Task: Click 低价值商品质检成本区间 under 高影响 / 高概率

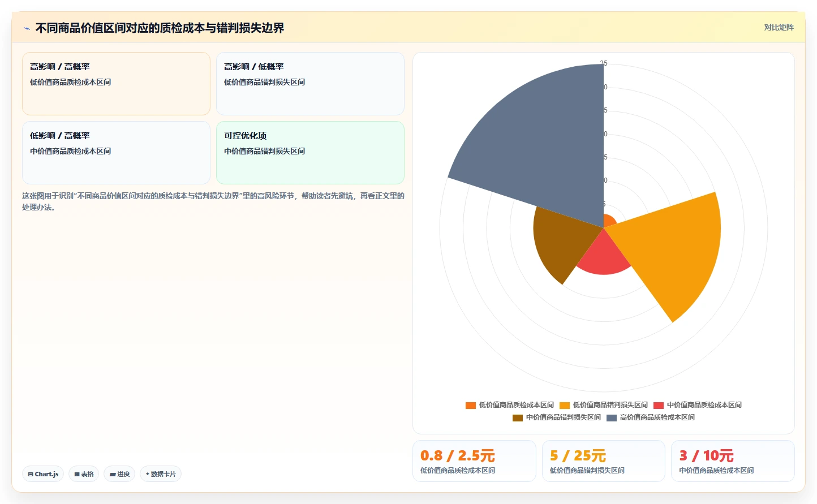Action: coord(70,82)
